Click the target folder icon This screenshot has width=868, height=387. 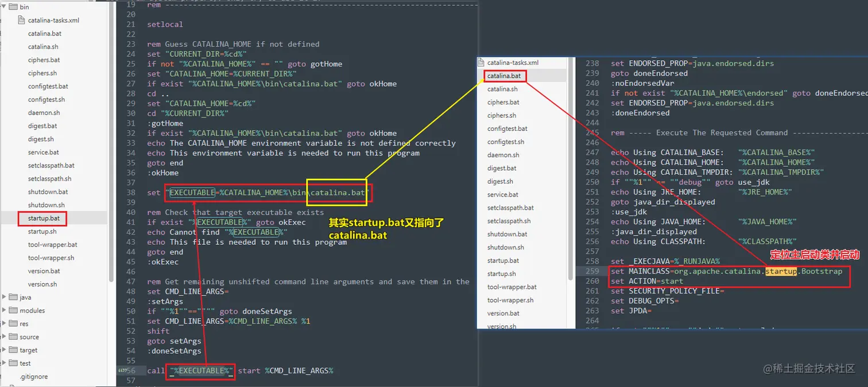14,350
